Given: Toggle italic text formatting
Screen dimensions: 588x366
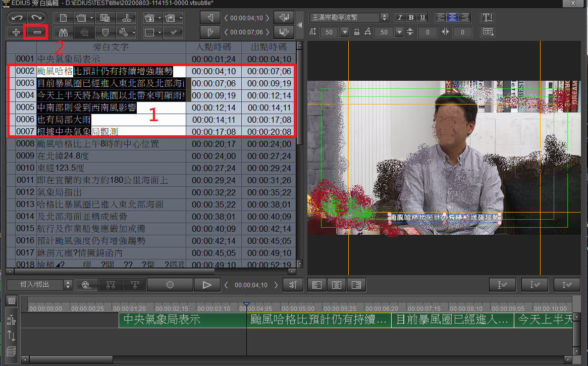Looking at the screenshot, I should click(x=400, y=17).
